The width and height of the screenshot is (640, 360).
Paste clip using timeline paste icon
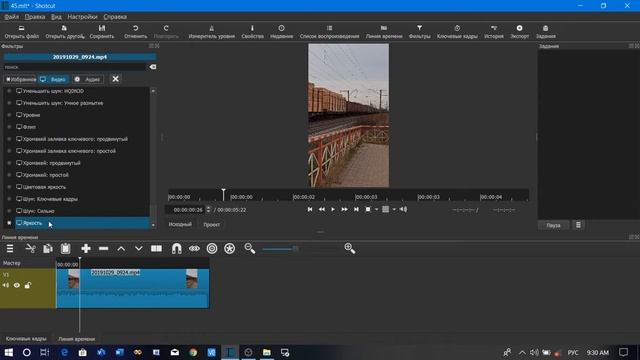66,249
